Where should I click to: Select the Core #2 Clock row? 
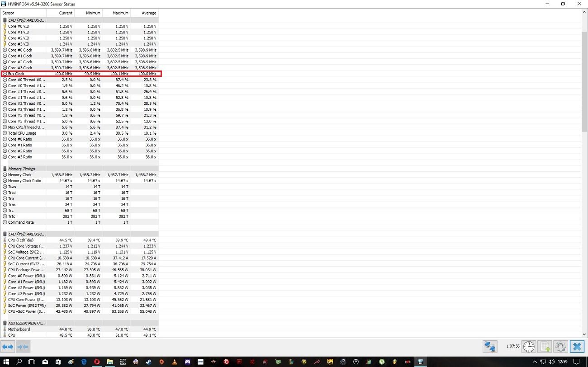pos(79,62)
